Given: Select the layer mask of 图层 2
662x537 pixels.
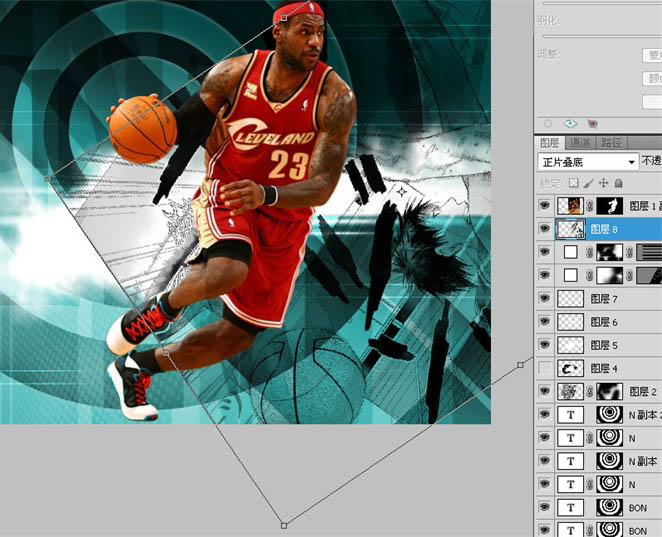Looking at the screenshot, I should [610, 392].
